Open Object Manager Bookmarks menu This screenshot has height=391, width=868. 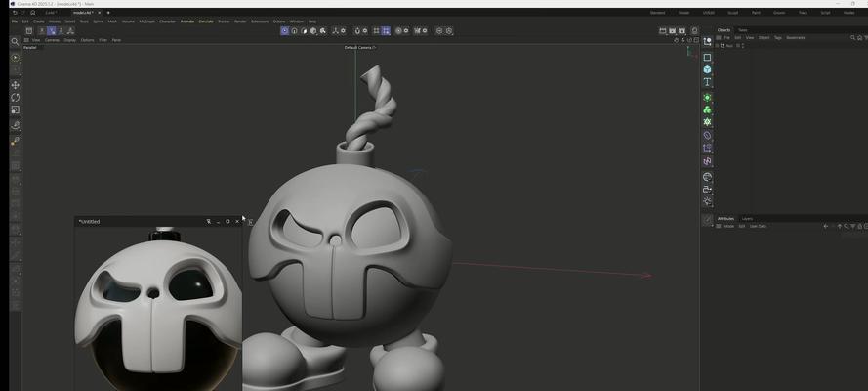[x=796, y=38]
